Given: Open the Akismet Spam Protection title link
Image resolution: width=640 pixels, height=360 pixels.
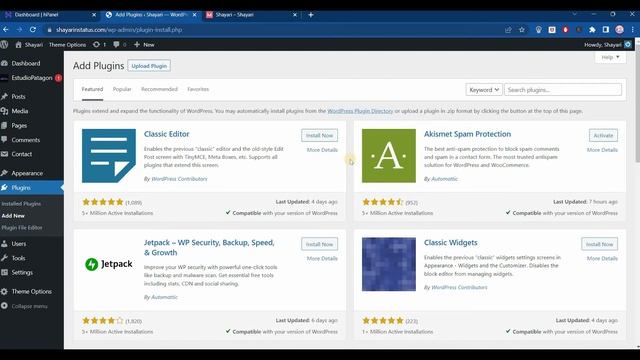Looking at the screenshot, I should 467,134.
